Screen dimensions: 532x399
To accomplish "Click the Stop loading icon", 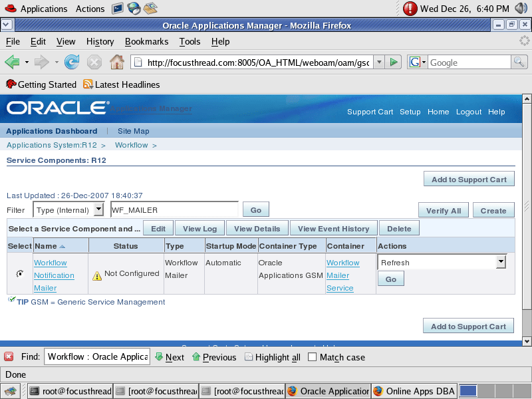I will pos(93,63).
